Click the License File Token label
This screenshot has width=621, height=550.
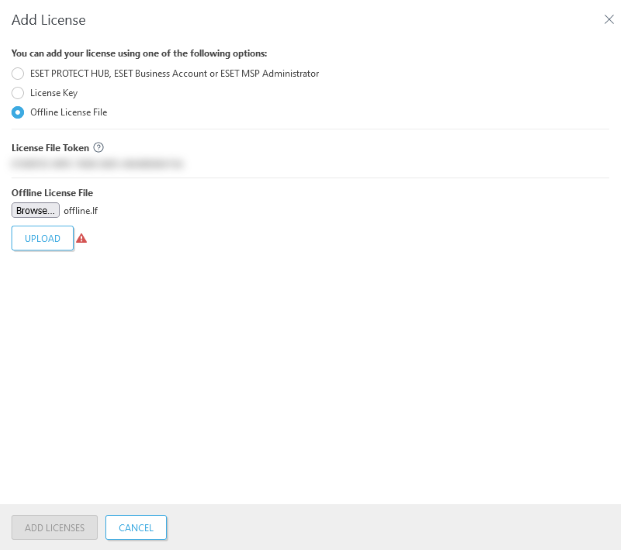pos(50,148)
